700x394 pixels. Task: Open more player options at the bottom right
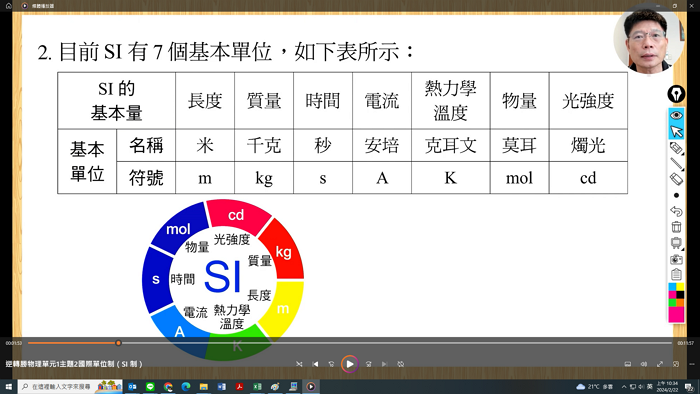click(x=692, y=364)
